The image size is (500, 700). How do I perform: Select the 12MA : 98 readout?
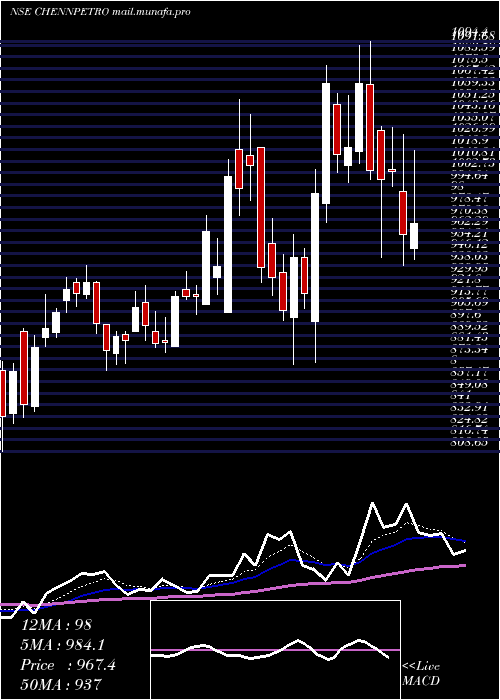57,625
